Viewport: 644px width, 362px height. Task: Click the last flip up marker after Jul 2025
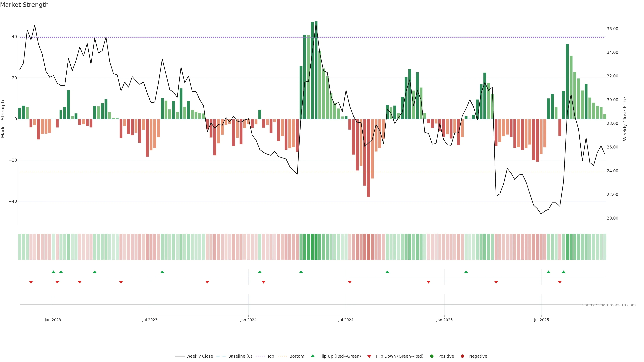point(563,272)
